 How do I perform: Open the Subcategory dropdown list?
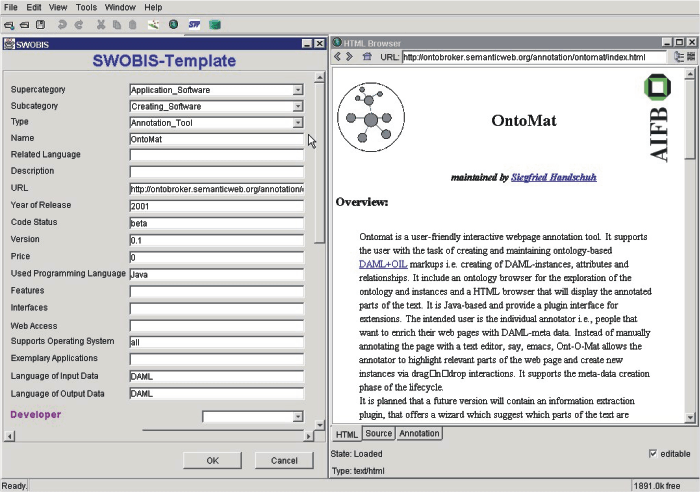(x=297, y=106)
